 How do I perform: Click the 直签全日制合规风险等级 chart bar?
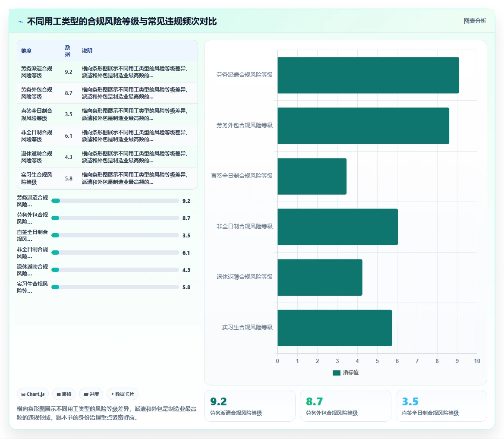coord(312,176)
